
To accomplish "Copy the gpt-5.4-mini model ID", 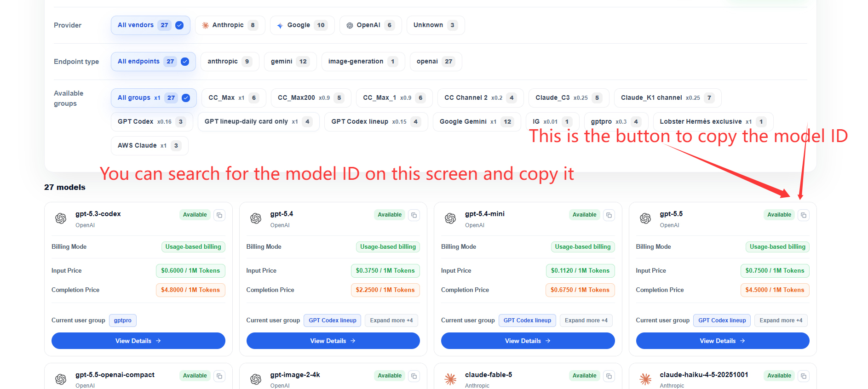I will tap(609, 215).
